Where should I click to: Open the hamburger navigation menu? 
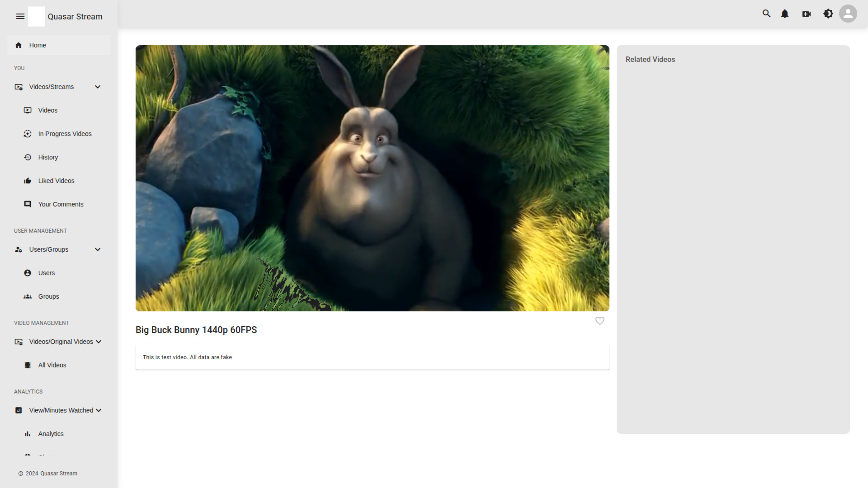[20, 16]
